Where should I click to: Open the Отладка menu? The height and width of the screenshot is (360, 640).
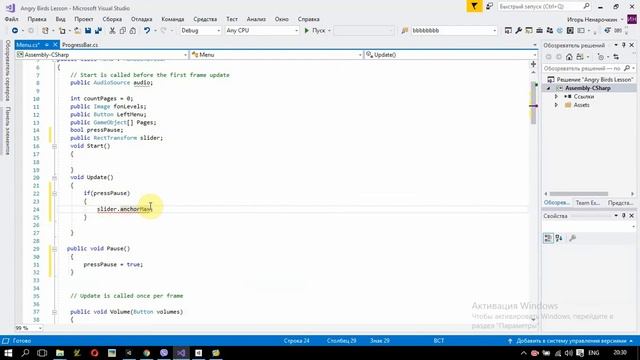coord(142,19)
